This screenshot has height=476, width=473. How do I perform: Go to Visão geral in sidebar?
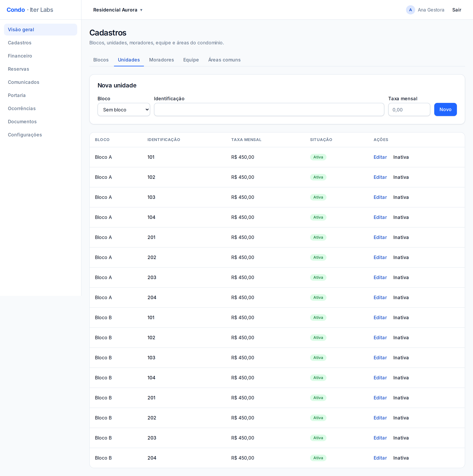point(40,30)
